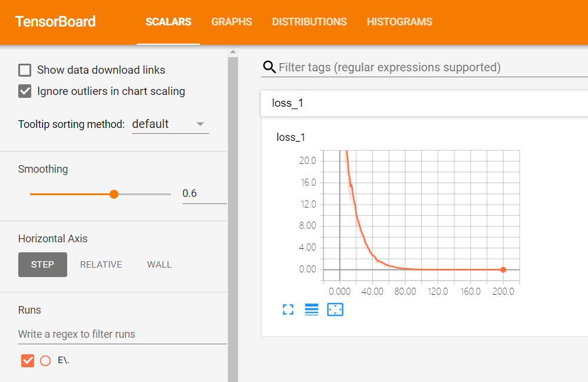Click the last data point on loss curve
The width and height of the screenshot is (588, 382).
[x=503, y=269]
